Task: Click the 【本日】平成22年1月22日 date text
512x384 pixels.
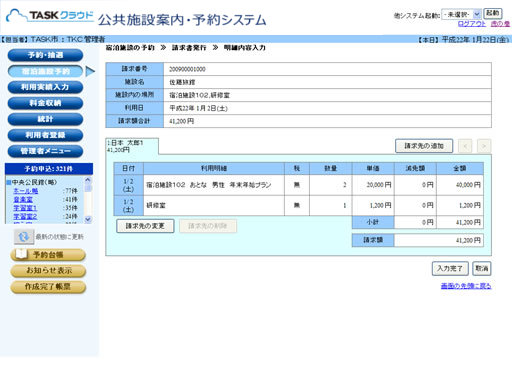Action: click(464, 39)
